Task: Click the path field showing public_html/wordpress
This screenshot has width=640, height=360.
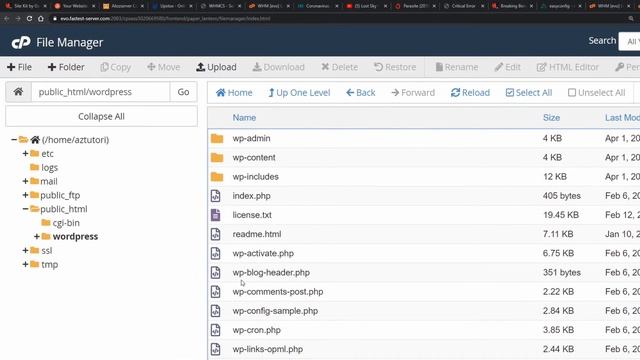Action: tap(100, 92)
